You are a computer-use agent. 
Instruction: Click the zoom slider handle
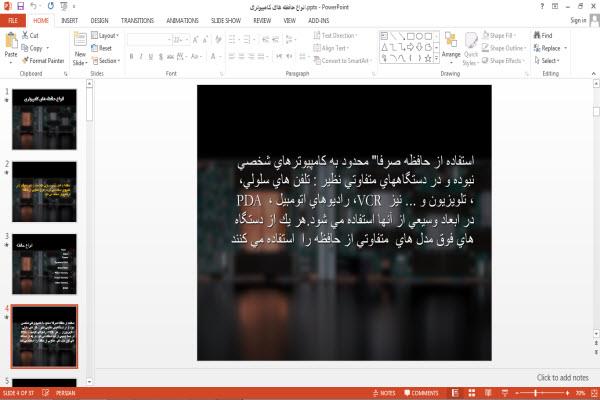click(536, 393)
